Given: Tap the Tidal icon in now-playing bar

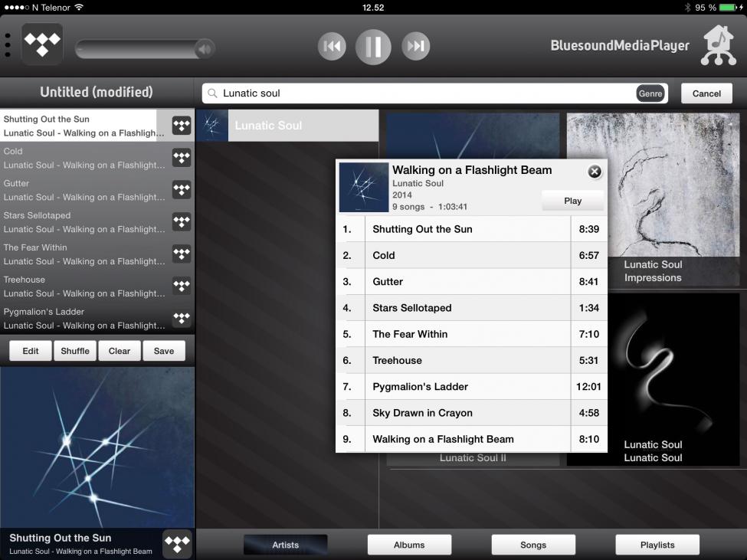Looking at the screenshot, I should 177,544.
